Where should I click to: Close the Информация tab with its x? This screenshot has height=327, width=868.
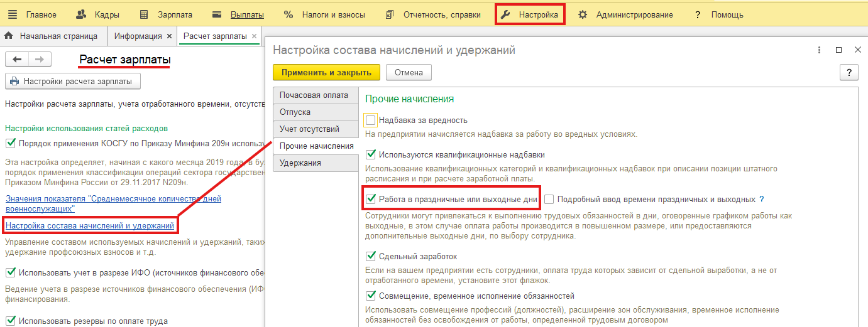(169, 36)
